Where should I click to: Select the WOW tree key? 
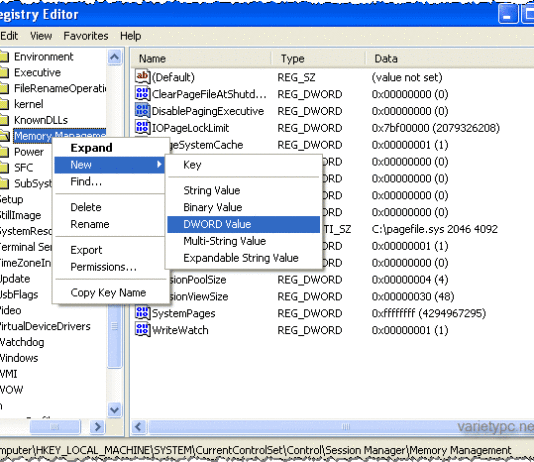click(x=11, y=390)
